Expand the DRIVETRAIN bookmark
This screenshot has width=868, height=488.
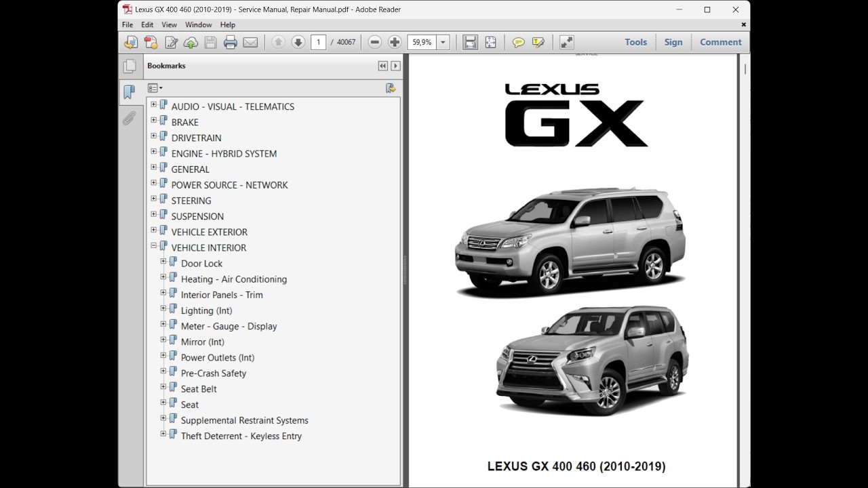click(x=154, y=136)
